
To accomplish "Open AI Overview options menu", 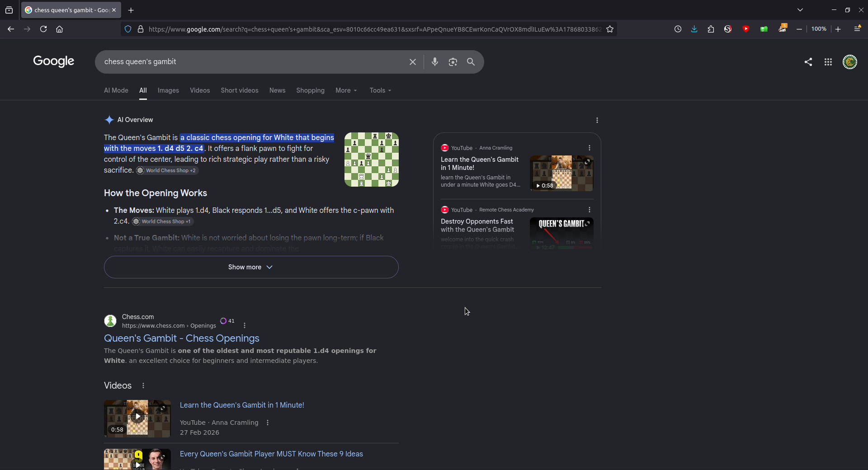I will [597, 120].
